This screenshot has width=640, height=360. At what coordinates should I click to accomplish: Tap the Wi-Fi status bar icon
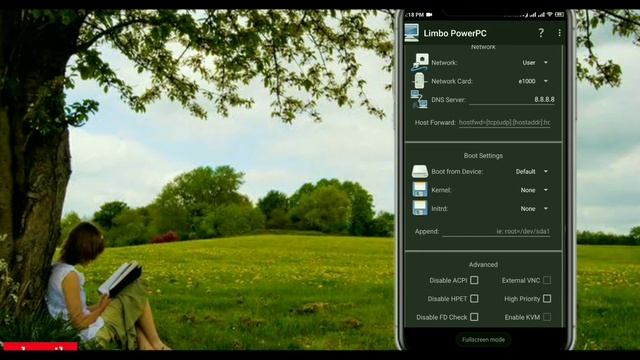click(550, 14)
